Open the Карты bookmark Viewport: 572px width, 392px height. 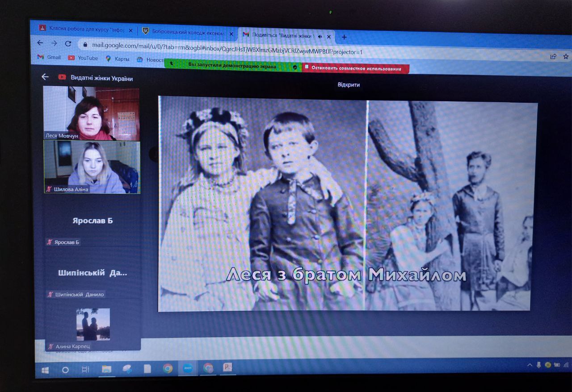click(118, 58)
